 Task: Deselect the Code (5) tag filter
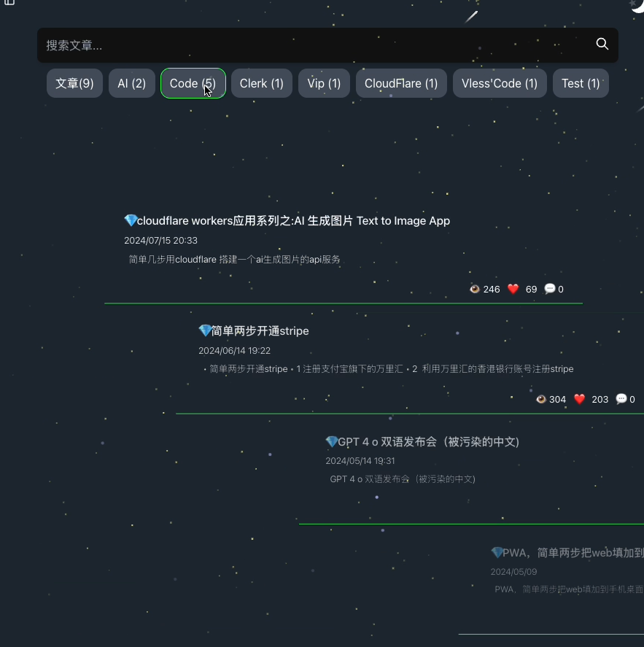coord(193,83)
